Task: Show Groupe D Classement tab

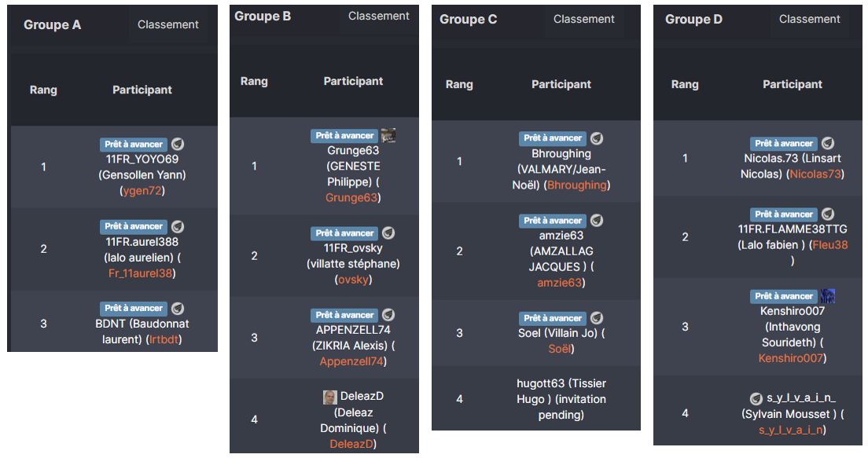Action: click(x=810, y=19)
